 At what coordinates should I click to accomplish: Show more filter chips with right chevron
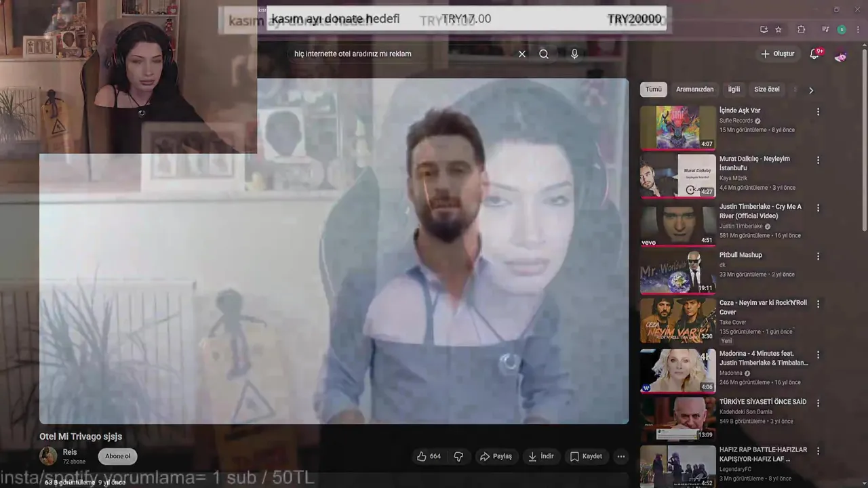[x=810, y=90]
